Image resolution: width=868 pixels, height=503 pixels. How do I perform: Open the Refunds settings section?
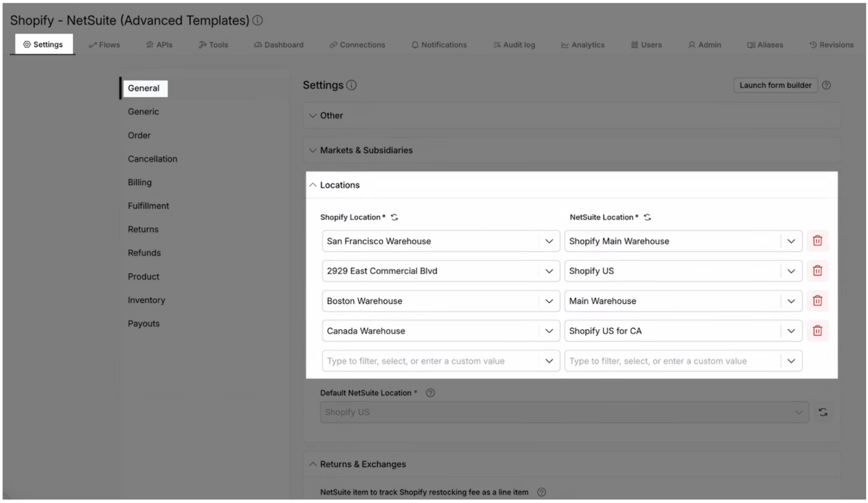coord(144,253)
